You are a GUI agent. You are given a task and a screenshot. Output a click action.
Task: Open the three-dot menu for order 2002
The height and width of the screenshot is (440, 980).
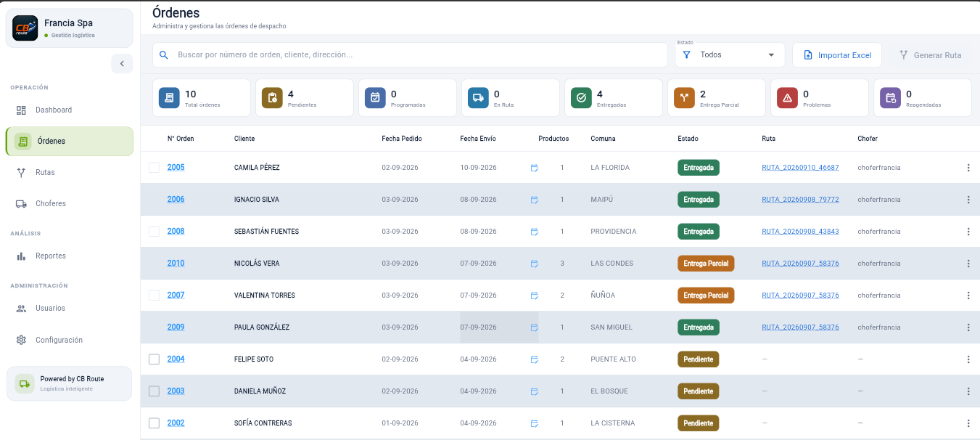point(968,423)
